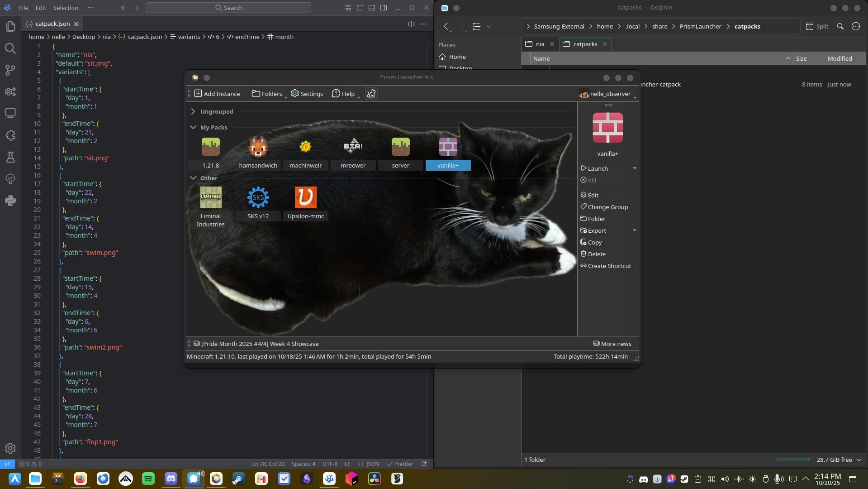Collapse the My Packs group
The image size is (868, 489).
[x=193, y=127]
